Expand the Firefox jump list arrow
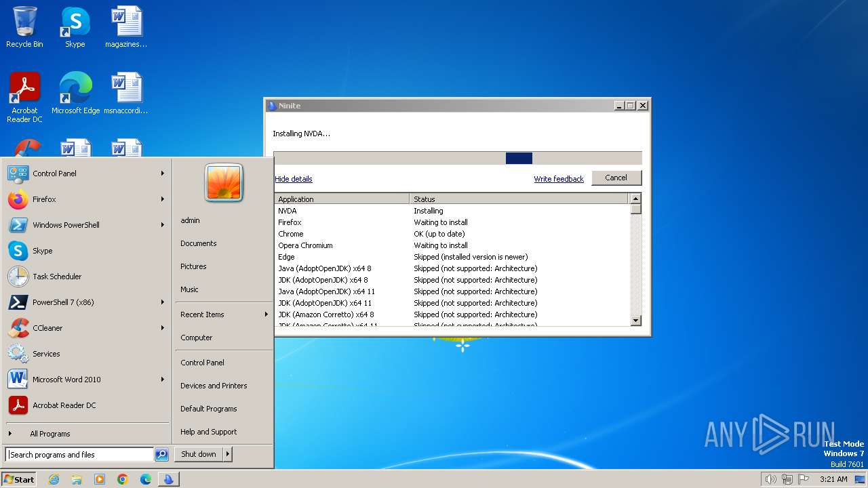The image size is (868, 488). coord(163,199)
